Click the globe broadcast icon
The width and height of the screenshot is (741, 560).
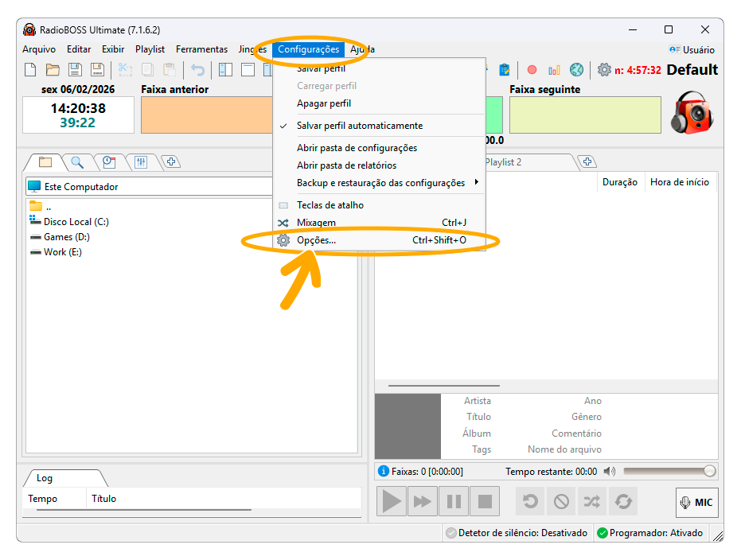pos(576,70)
